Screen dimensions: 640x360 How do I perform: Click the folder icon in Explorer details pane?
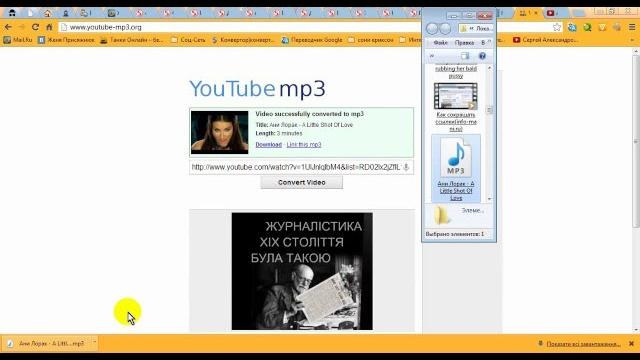pyautogui.click(x=441, y=215)
